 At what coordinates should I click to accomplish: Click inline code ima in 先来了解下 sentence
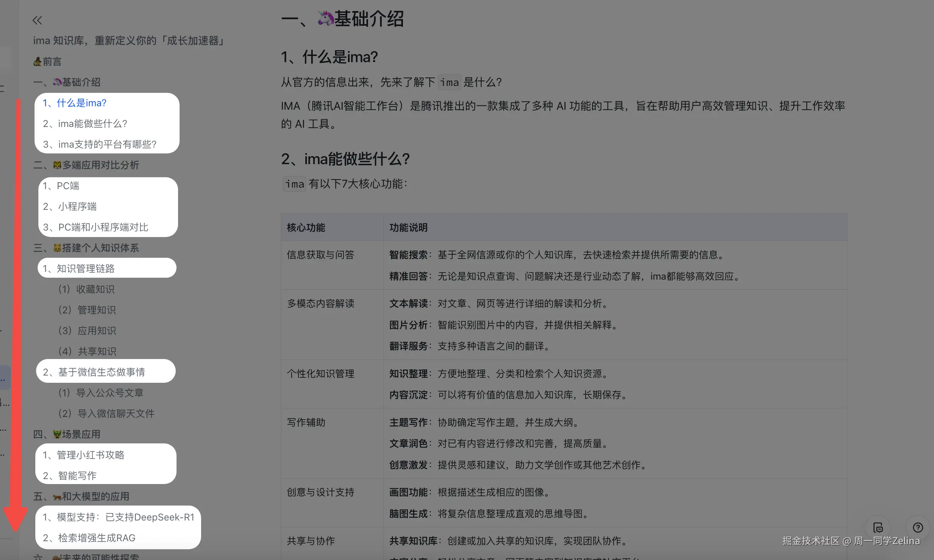pos(449,82)
